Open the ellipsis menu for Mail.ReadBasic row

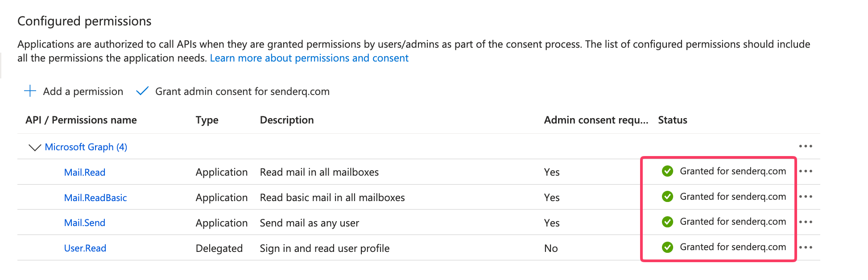pos(806,197)
